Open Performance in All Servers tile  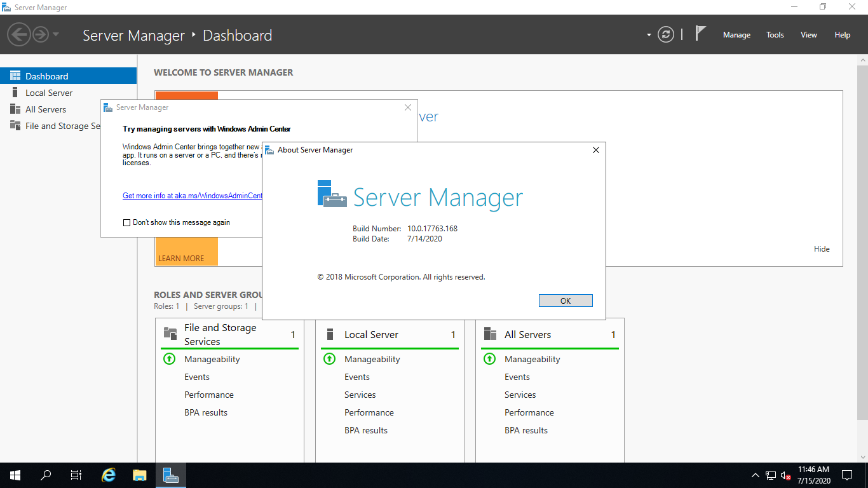click(x=529, y=412)
